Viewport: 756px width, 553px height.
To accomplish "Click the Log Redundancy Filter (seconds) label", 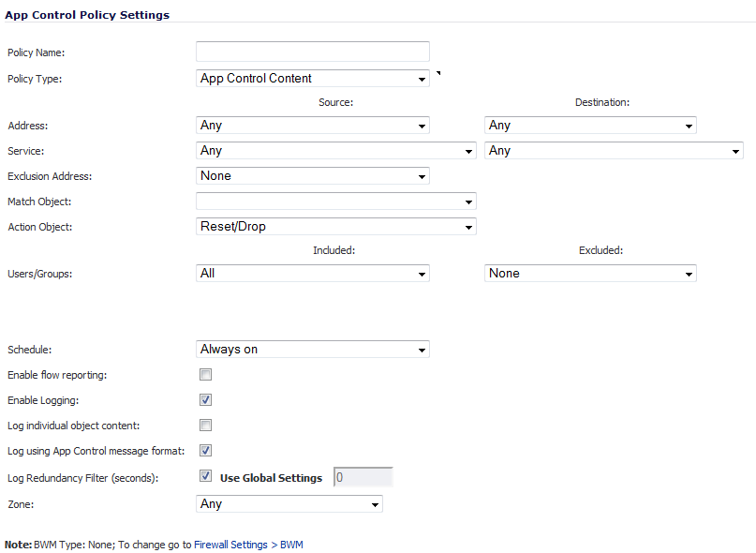I will point(83,478).
